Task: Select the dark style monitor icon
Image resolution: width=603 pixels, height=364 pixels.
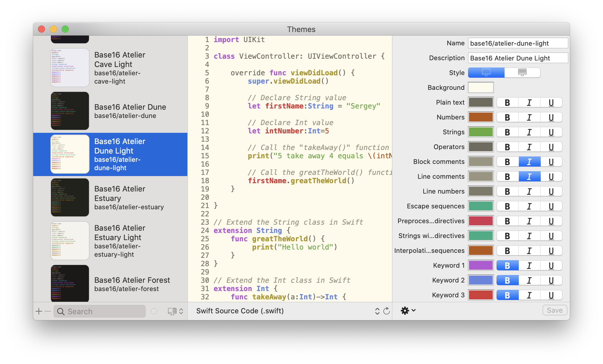Action: [522, 73]
